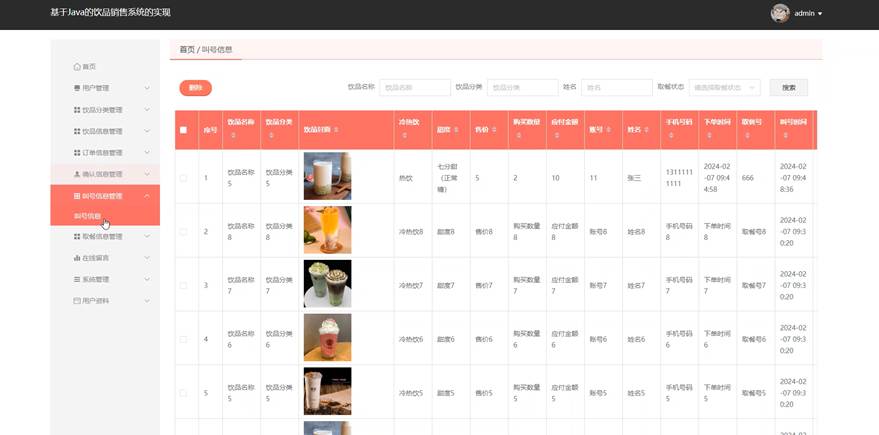Open the 取餐状态 dropdown
The height and width of the screenshot is (435, 879).
coord(724,87)
